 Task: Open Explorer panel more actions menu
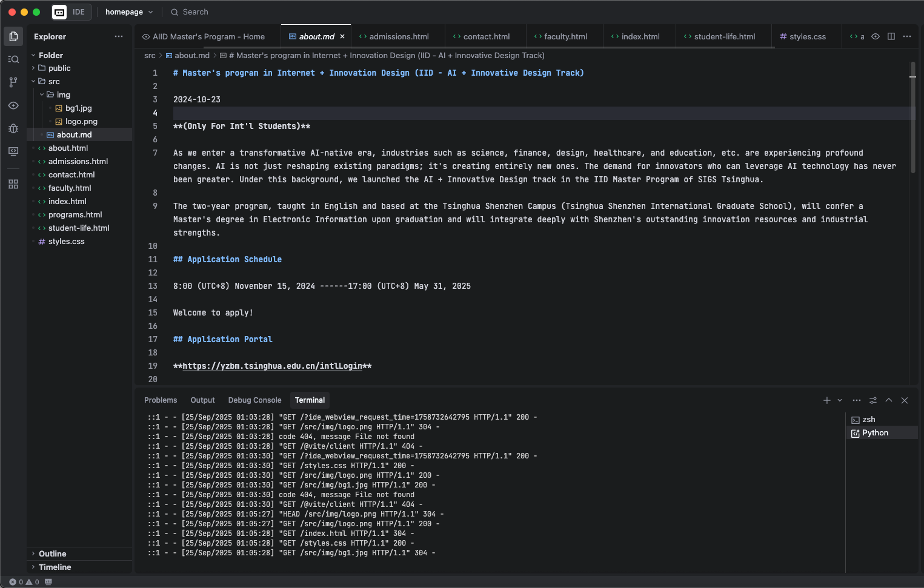pyautogui.click(x=118, y=36)
